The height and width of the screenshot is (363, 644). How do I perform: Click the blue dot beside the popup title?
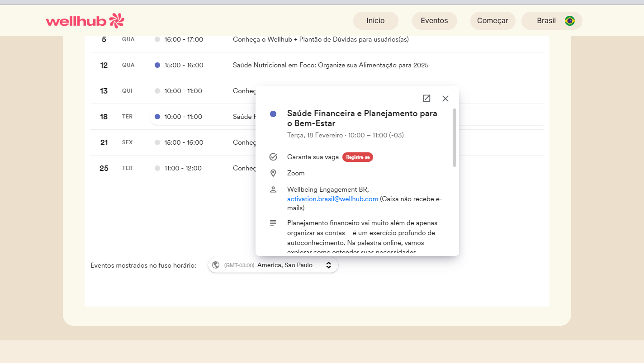pos(273,114)
